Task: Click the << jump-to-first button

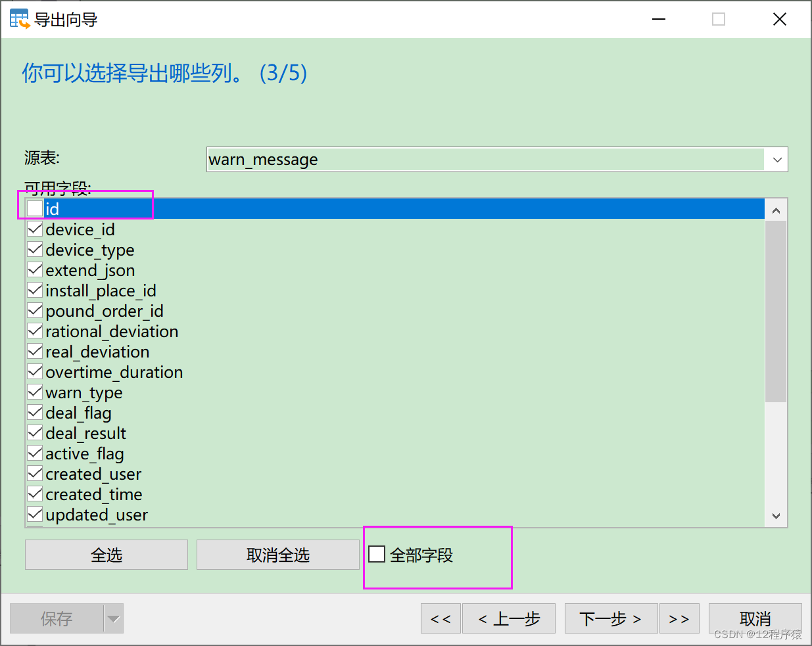Action: point(441,618)
